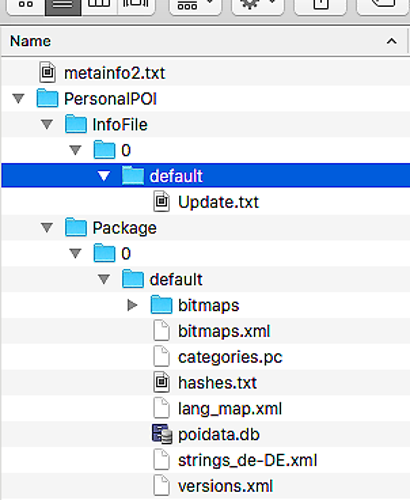410x500 pixels.
Task: Click default folder icon under Package
Action: click(133, 279)
